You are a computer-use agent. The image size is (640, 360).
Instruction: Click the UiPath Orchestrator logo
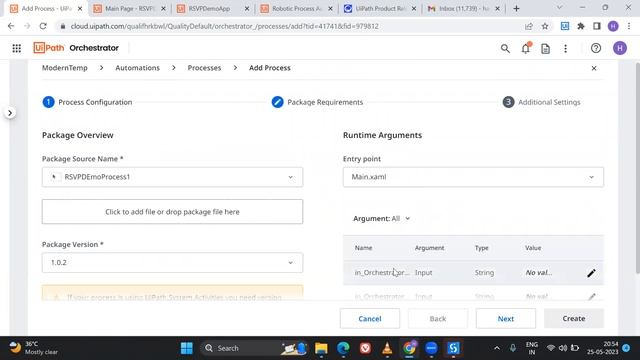tap(76, 48)
